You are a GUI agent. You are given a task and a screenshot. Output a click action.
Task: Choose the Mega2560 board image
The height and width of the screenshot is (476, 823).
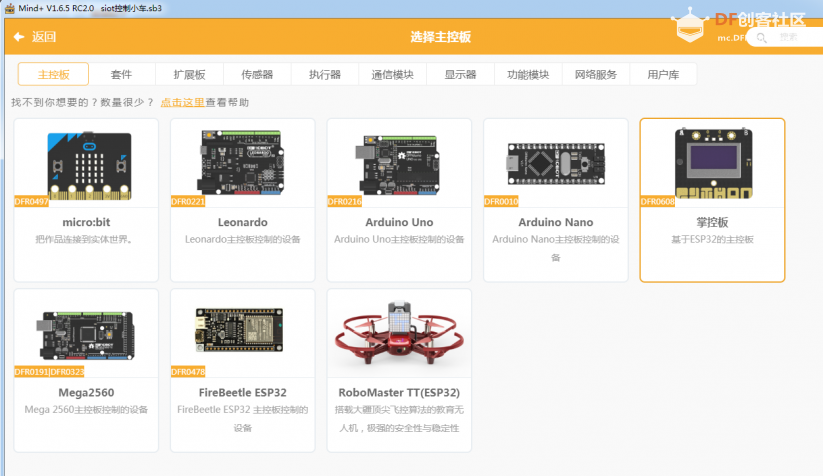86,334
